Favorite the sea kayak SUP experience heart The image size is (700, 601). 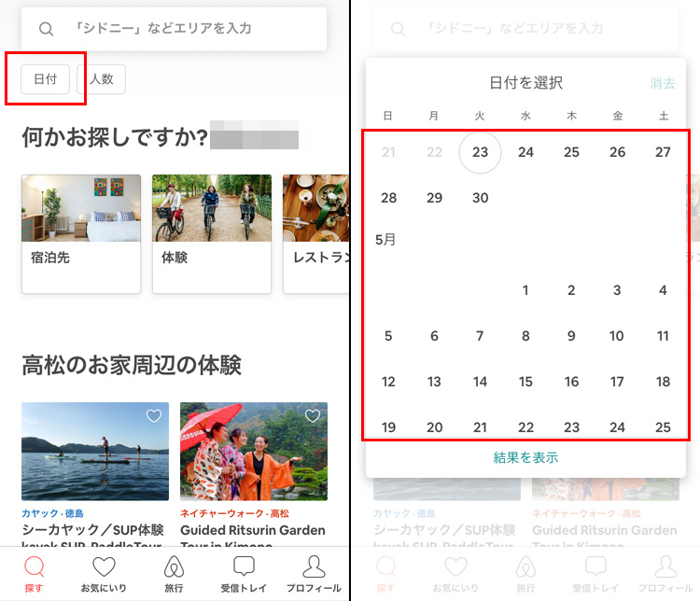pos(154,415)
